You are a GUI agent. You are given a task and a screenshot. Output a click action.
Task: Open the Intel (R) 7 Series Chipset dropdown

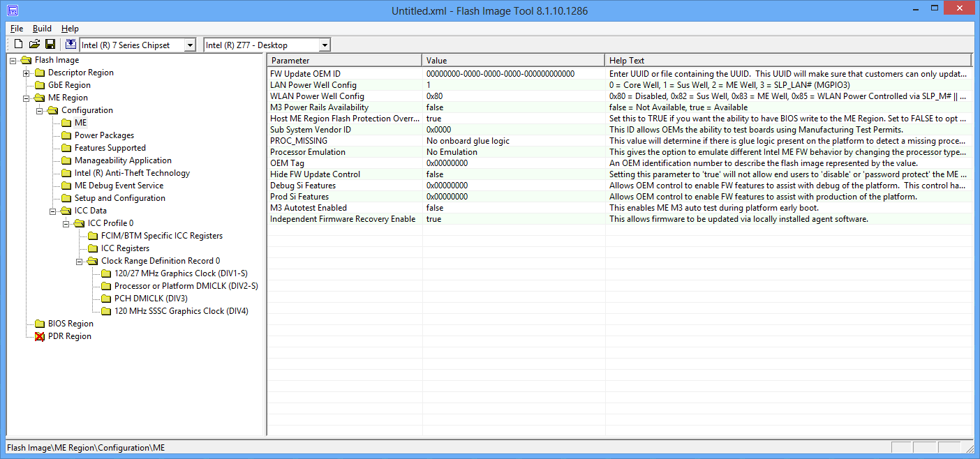coord(191,44)
